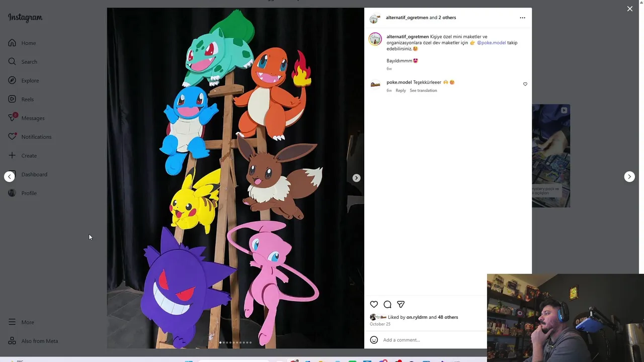The width and height of the screenshot is (644, 362).
Task: Open the More hamburger menu
Action: (12, 322)
